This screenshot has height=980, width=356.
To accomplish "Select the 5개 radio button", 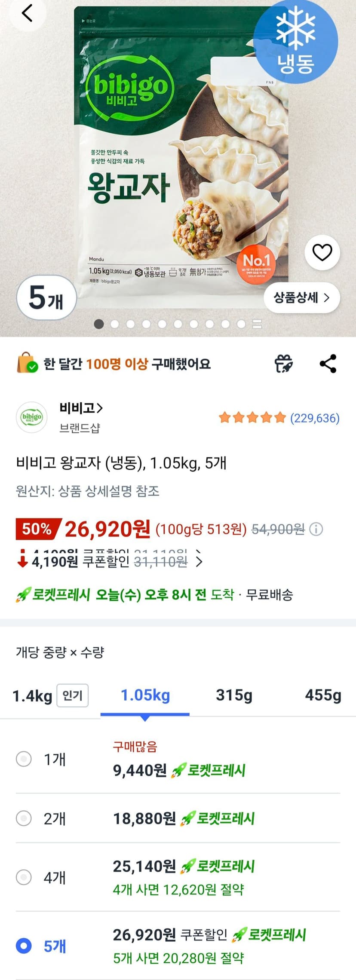I will (24, 946).
